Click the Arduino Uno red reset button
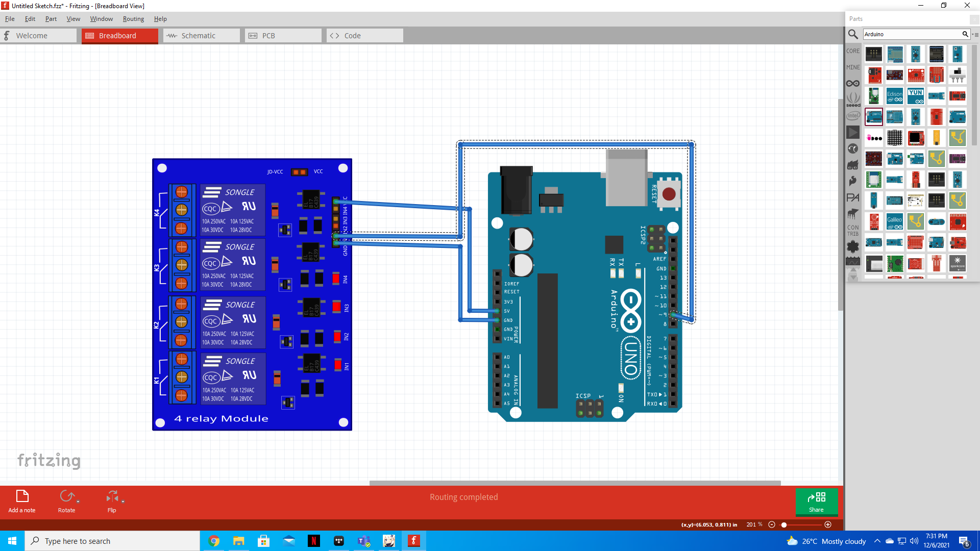Viewport: 980px width, 551px height. click(x=669, y=194)
